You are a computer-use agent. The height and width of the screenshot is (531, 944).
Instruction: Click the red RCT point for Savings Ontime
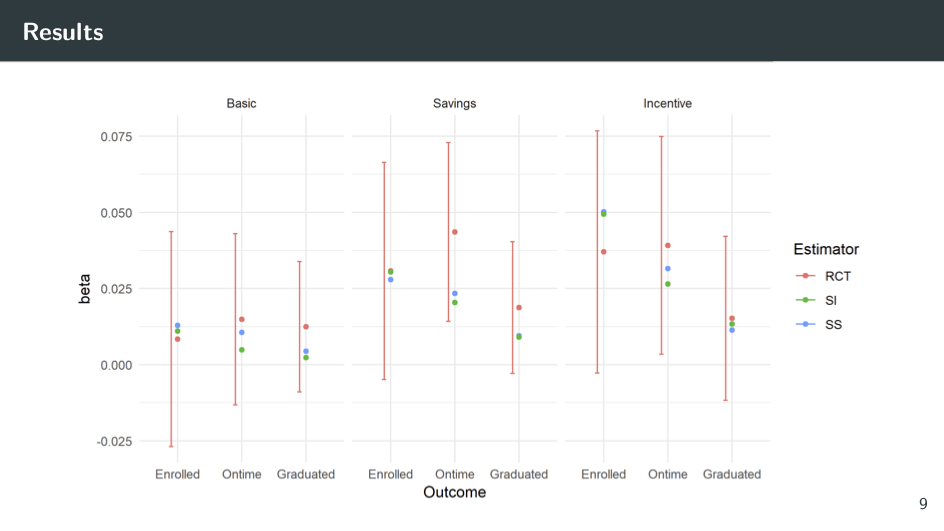coord(455,232)
